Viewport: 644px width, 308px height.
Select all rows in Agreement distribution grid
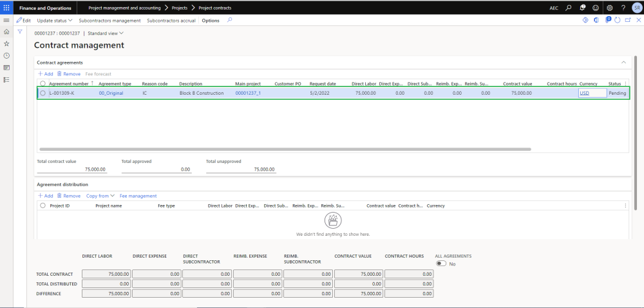point(43,206)
